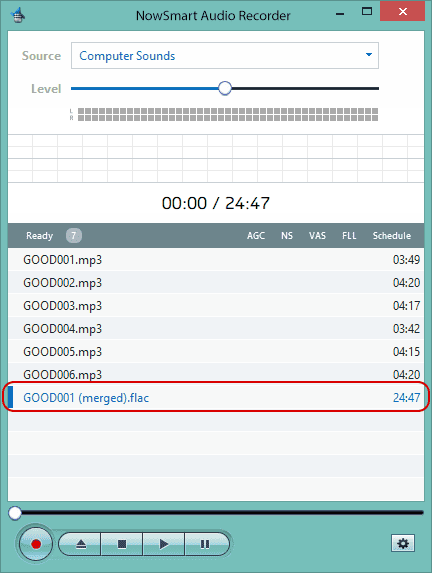
Task: Select GOOD002.mp3 in the list
Action: point(216,282)
